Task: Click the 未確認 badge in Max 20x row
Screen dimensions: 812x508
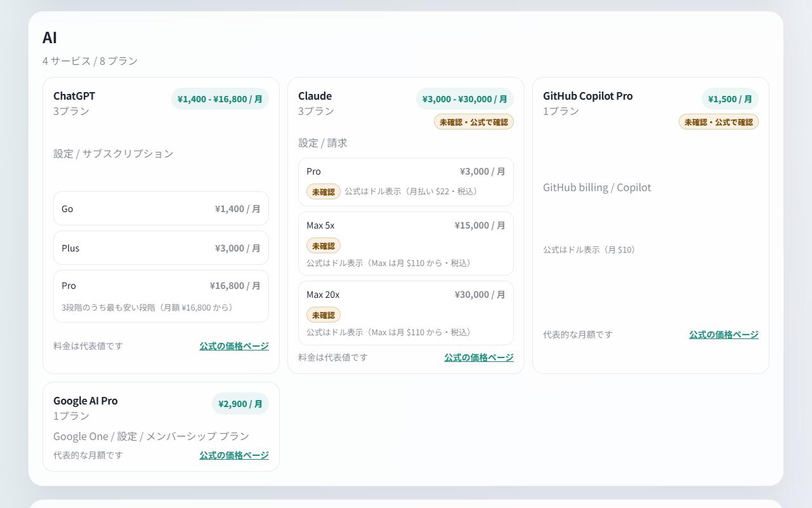Action: point(324,315)
